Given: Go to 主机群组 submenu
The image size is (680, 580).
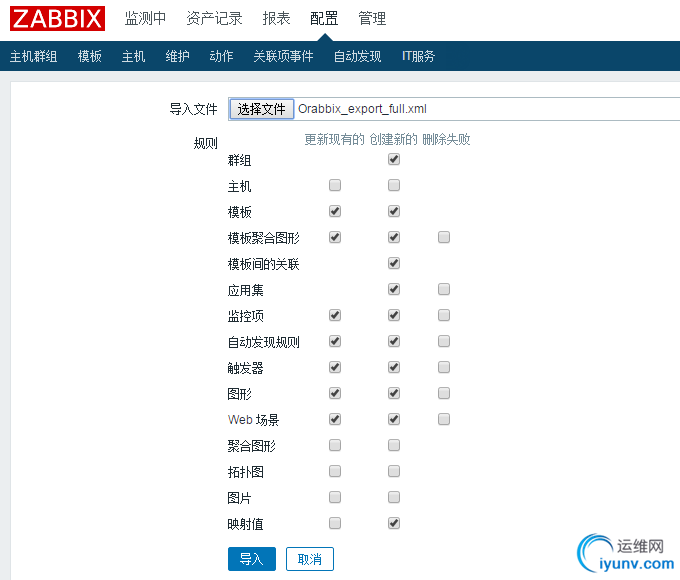Looking at the screenshot, I should (x=33, y=56).
